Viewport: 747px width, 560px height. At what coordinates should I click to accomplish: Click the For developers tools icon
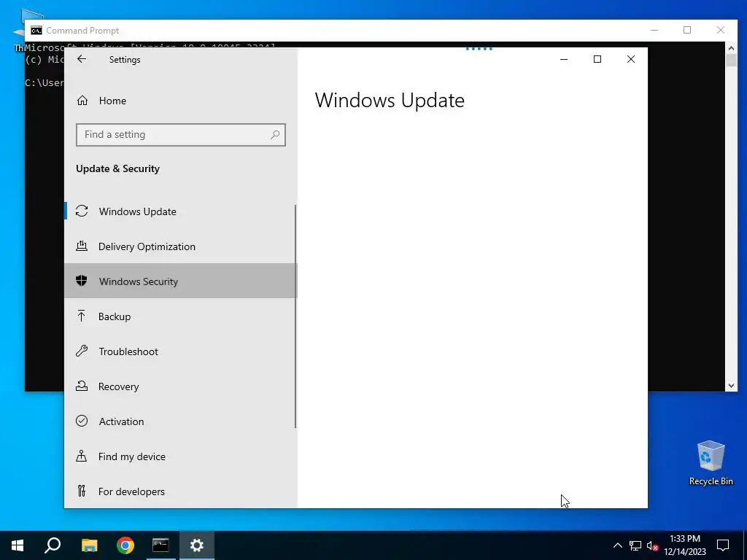click(82, 491)
